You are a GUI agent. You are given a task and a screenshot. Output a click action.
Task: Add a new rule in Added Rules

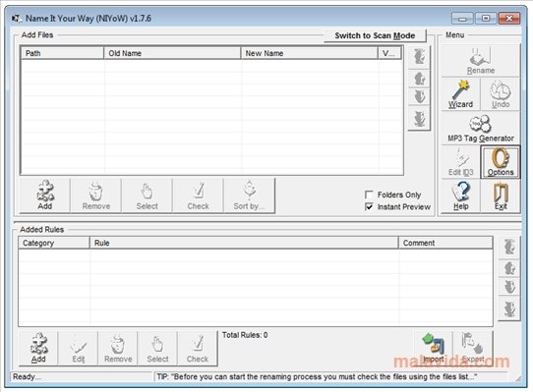point(38,349)
